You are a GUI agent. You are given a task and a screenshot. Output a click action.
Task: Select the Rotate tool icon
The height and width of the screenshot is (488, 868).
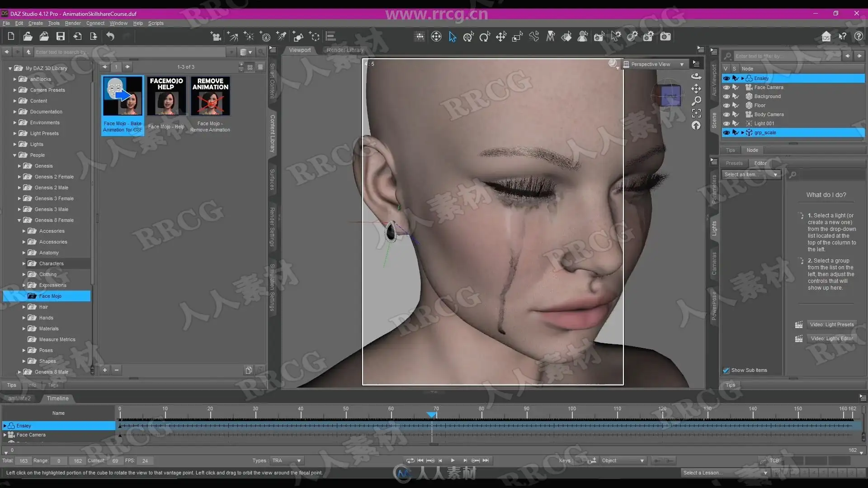coord(485,37)
